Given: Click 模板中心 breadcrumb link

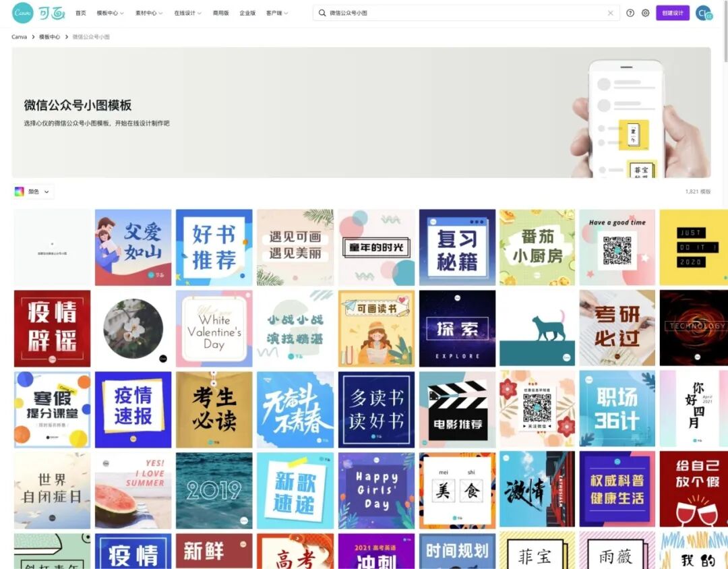Looking at the screenshot, I should click(49, 36).
